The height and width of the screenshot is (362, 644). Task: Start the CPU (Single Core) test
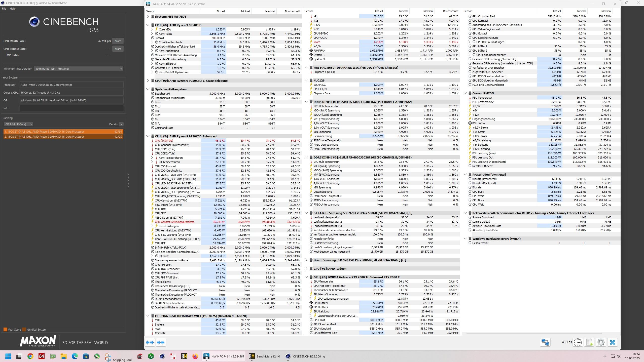118,49
